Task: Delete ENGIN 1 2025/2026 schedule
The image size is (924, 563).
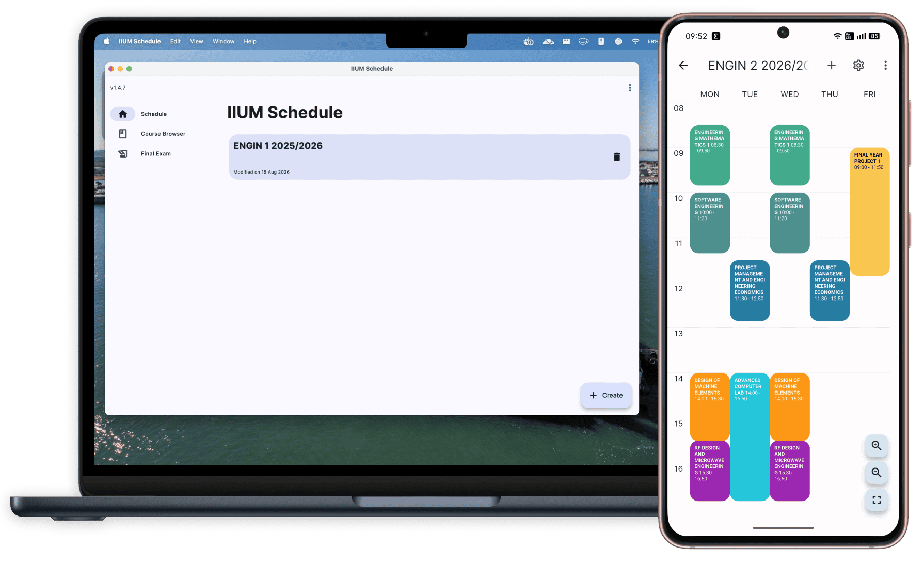Action: pos(617,157)
